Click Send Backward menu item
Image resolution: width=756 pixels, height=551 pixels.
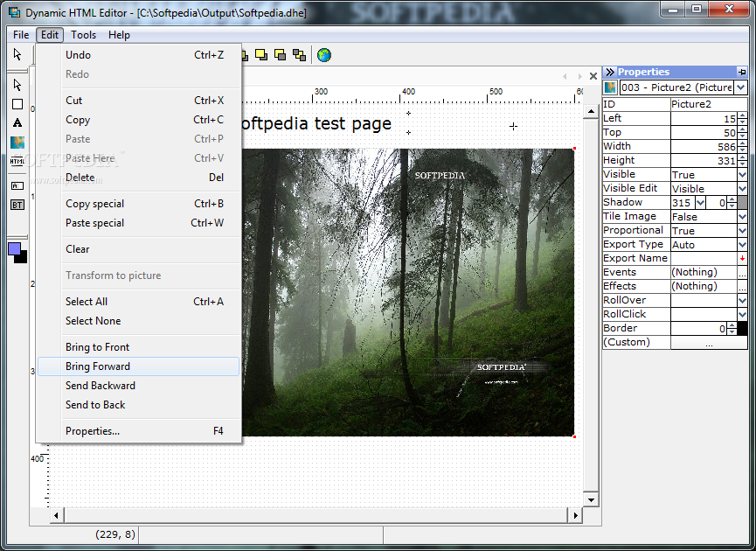click(138, 386)
